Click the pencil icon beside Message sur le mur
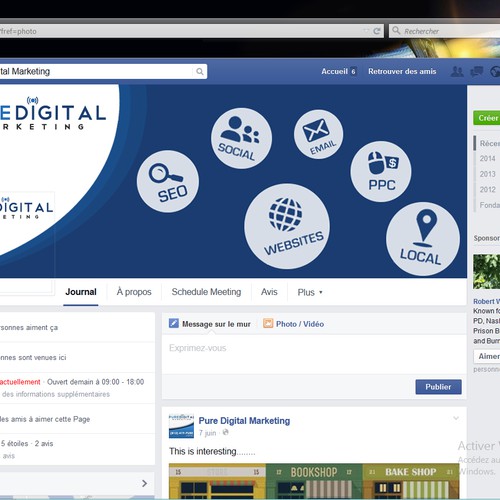Viewport: 500px width, 500px height. pyautogui.click(x=174, y=323)
